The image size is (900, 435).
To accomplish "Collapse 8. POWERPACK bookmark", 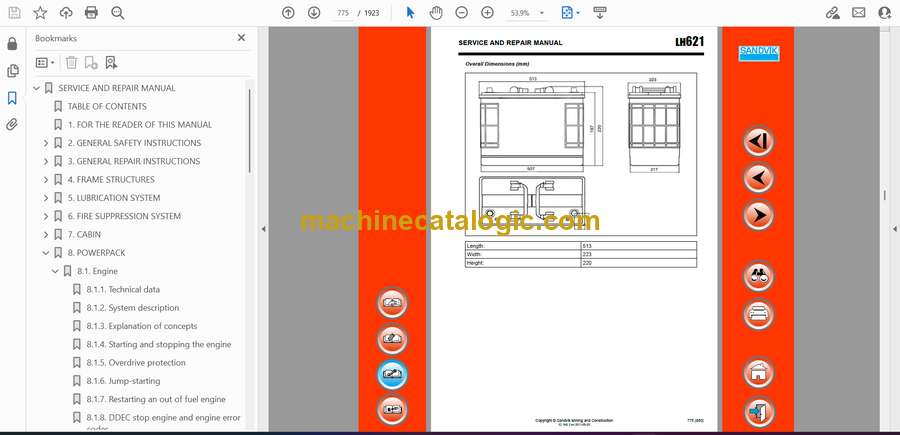I will click(46, 253).
